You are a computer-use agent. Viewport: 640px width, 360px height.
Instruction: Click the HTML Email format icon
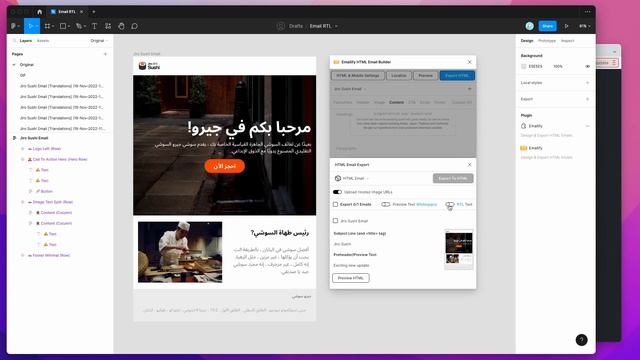(x=338, y=178)
